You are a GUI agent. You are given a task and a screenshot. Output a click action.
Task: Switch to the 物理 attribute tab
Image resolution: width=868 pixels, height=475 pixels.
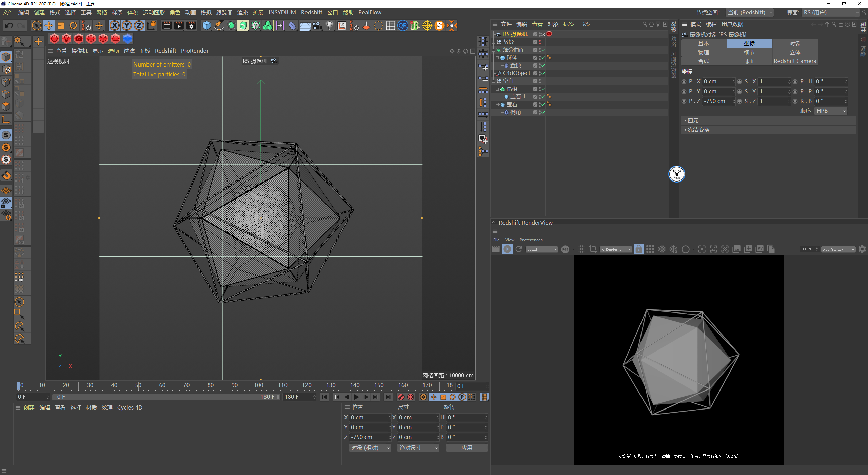click(x=704, y=53)
